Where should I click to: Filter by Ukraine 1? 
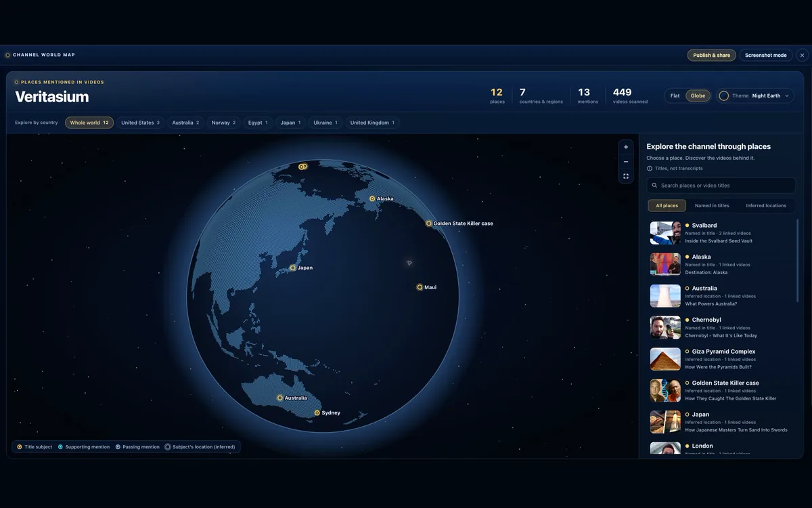[325, 123]
